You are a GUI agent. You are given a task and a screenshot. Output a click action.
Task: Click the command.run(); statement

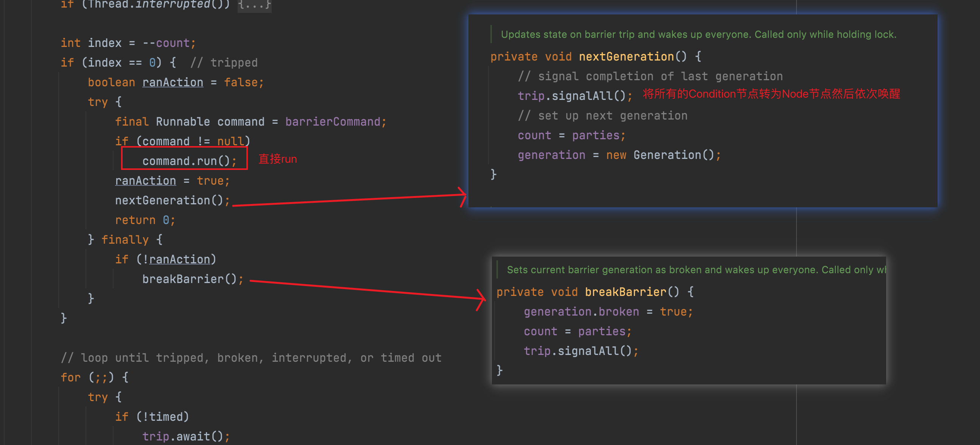189,161
